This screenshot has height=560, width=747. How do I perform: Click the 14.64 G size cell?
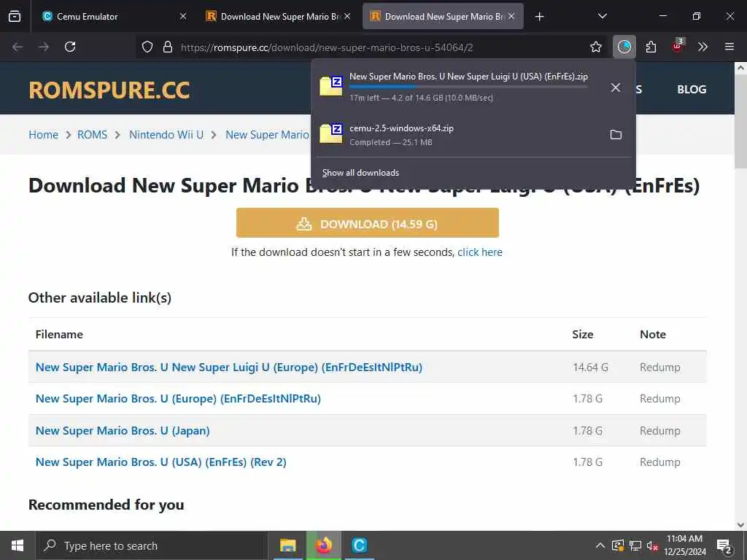coord(590,367)
